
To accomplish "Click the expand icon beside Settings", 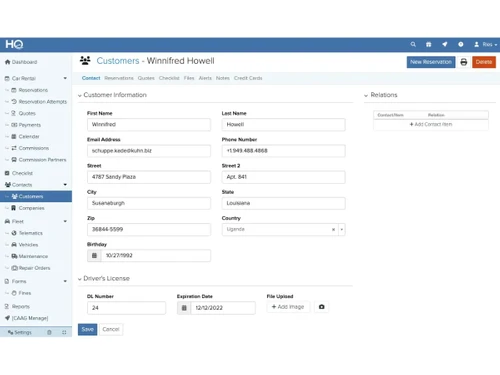I will click(64, 332).
